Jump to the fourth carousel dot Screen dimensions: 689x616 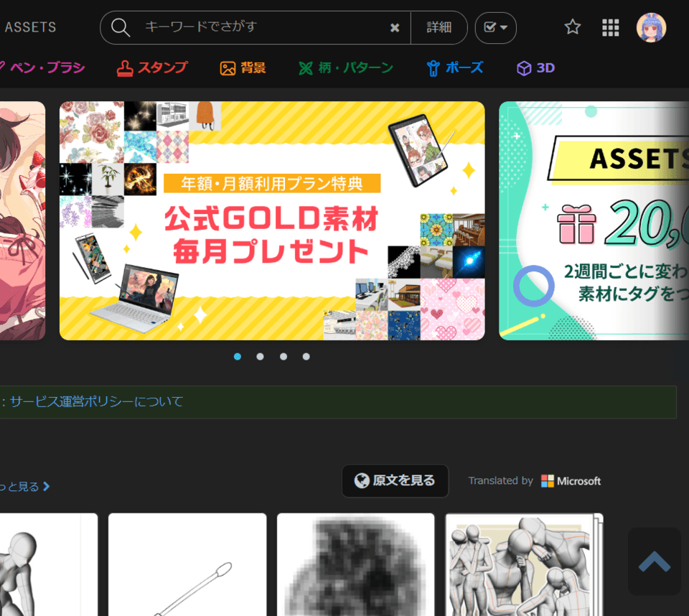306,357
